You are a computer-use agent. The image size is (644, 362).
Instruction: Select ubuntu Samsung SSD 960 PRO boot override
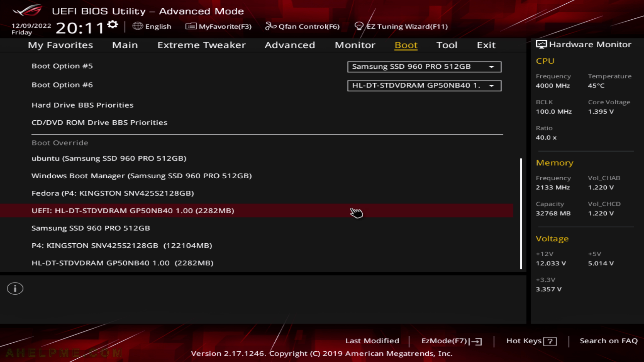click(x=108, y=158)
